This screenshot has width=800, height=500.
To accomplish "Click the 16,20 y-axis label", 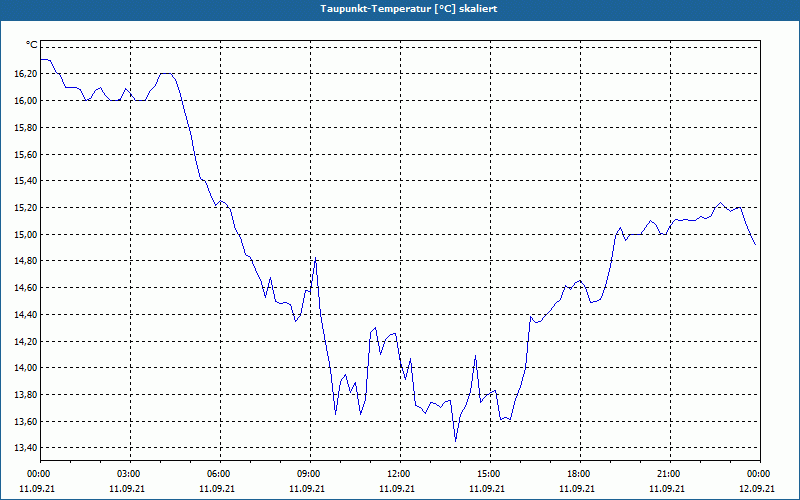I will click(x=24, y=74).
